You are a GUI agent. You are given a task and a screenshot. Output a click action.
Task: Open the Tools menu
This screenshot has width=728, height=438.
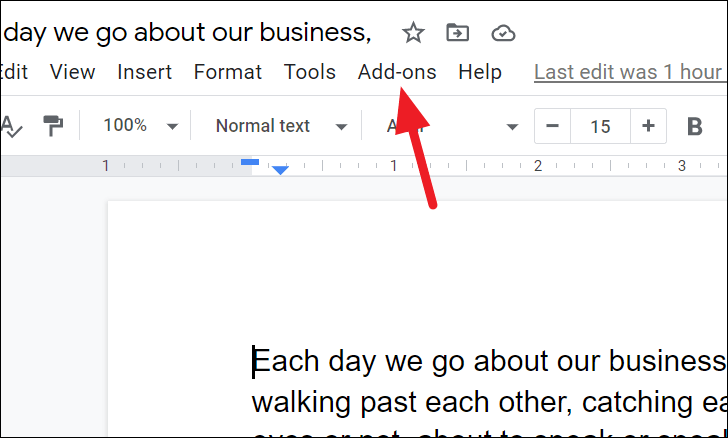tap(310, 72)
